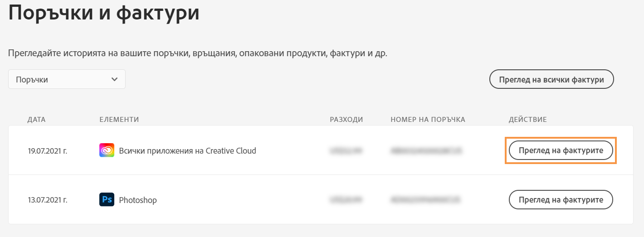Click the blurred Creative Cloud order cost

346,151
